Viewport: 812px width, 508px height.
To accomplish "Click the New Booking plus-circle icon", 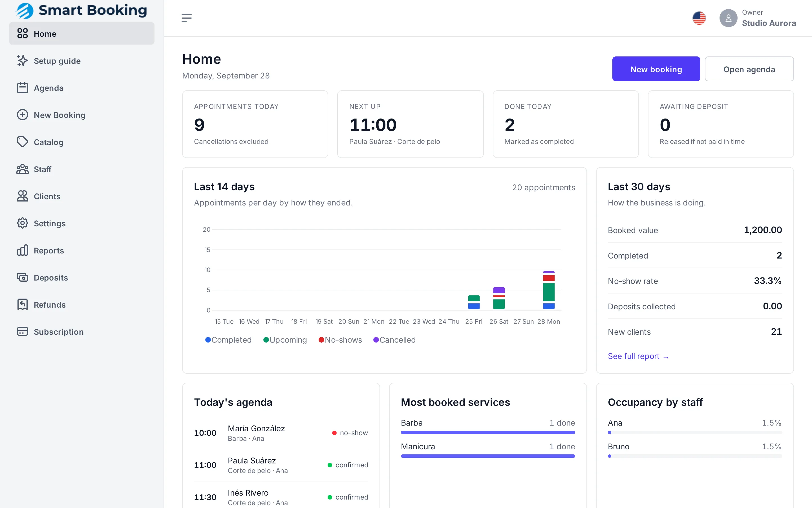I will point(23,115).
